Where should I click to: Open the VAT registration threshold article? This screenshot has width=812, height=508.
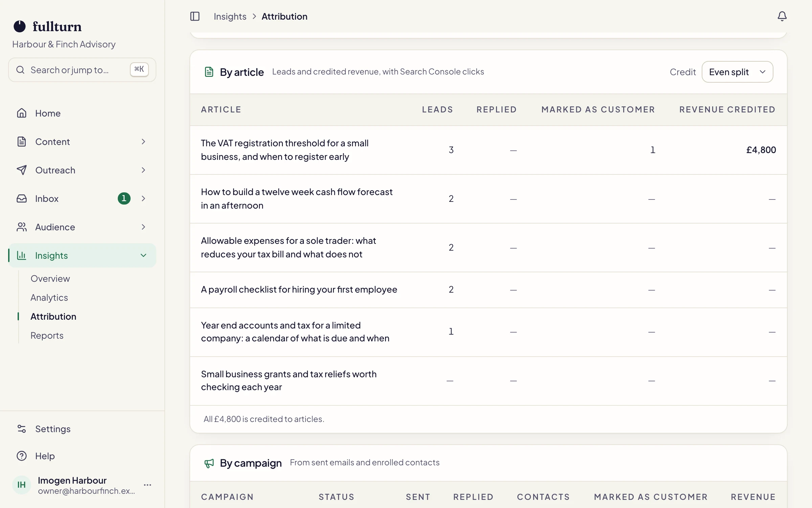point(285,150)
